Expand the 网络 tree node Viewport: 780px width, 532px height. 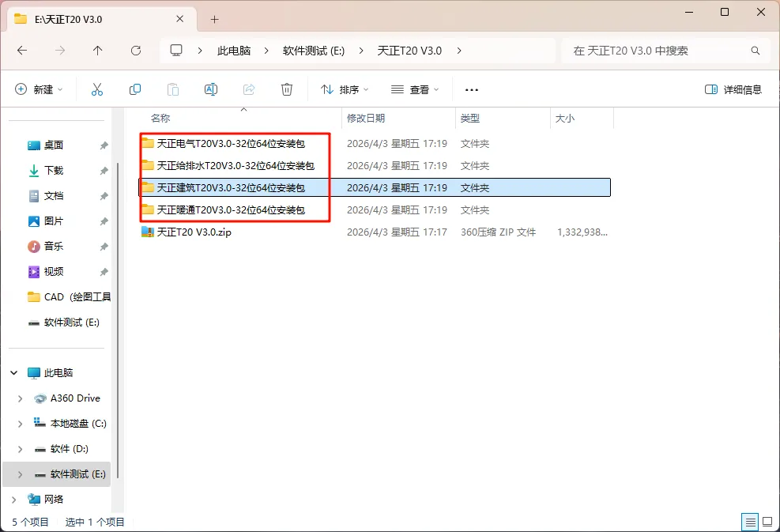[x=14, y=499]
